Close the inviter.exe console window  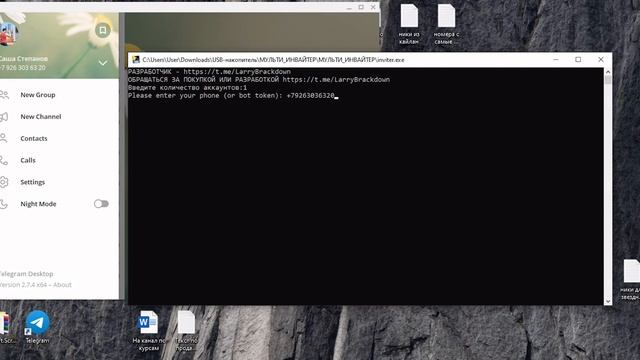click(601, 60)
